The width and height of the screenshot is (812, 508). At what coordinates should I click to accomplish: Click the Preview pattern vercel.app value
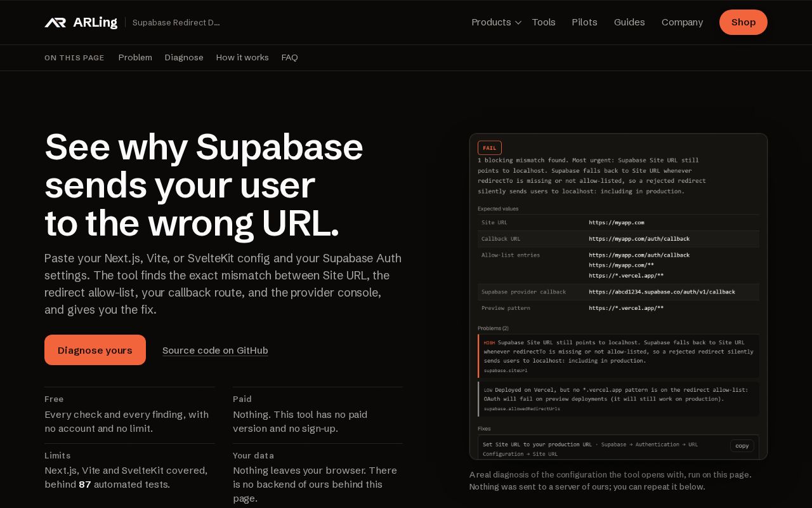[x=626, y=308]
